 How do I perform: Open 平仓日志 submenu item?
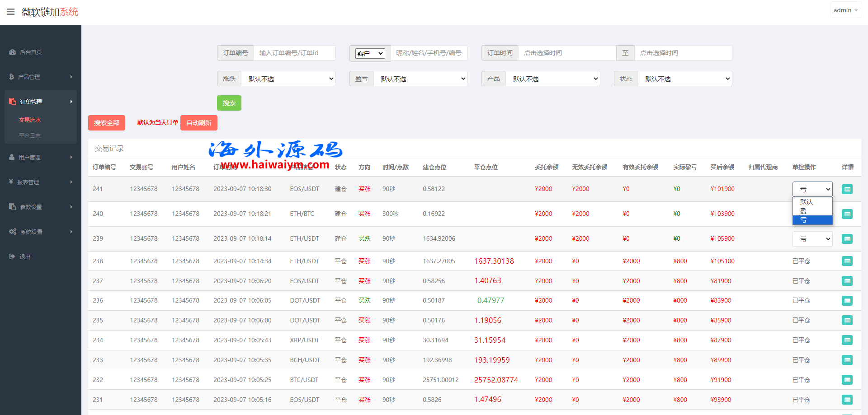click(30, 135)
